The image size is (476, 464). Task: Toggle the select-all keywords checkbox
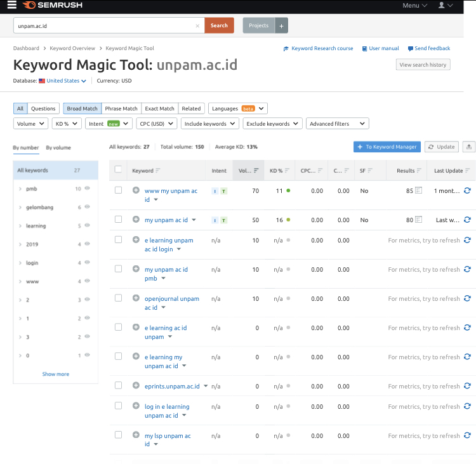tap(118, 169)
